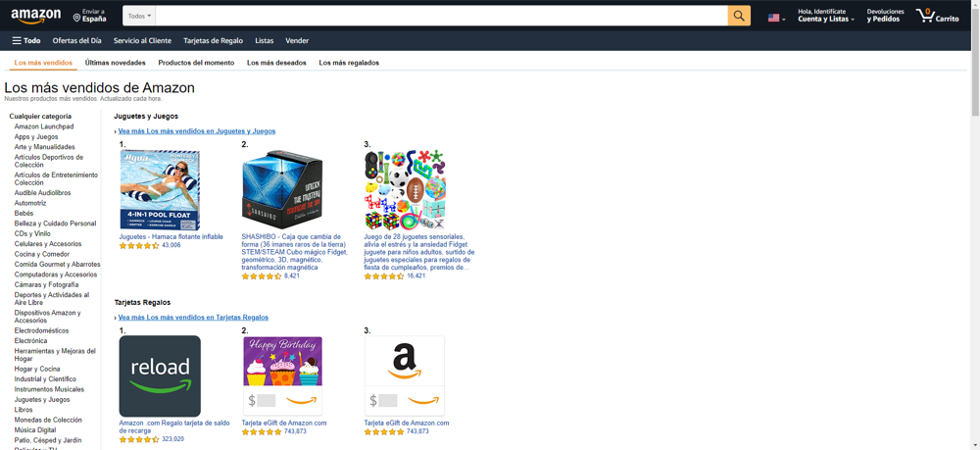This screenshot has height=450, width=980.
Task: Click Vea más Los más vendidos en Juguetes y Juegos
Action: tap(196, 131)
